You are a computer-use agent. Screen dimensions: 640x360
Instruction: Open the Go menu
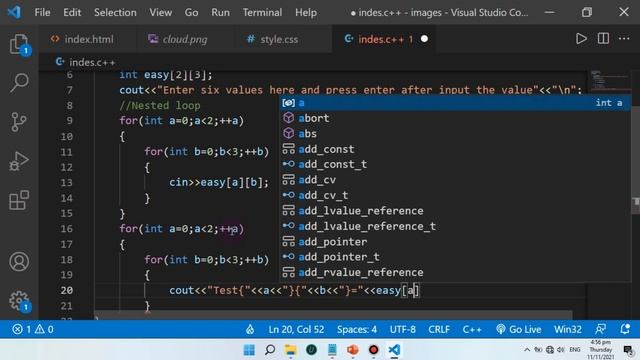coord(191,12)
